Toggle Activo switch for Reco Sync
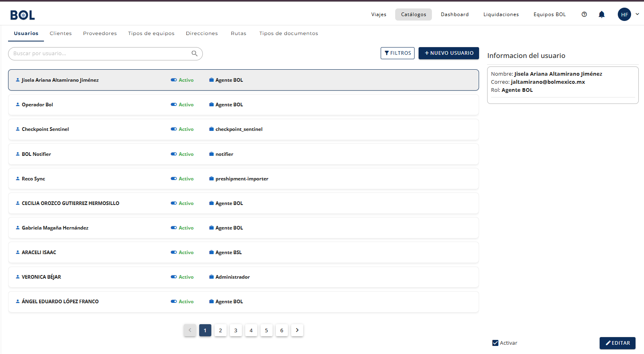The height and width of the screenshot is (354, 644). point(174,179)
